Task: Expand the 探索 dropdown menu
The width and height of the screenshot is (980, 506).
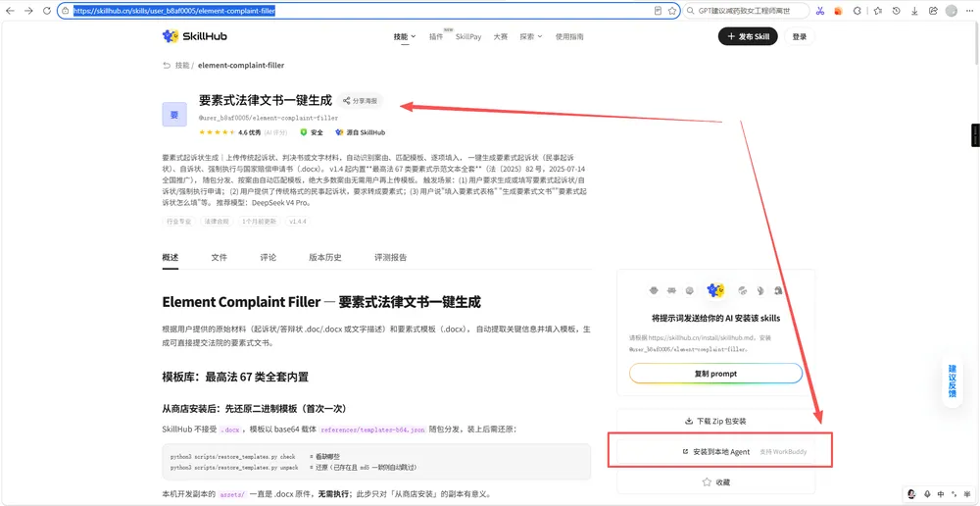Action: coord(530,37)
